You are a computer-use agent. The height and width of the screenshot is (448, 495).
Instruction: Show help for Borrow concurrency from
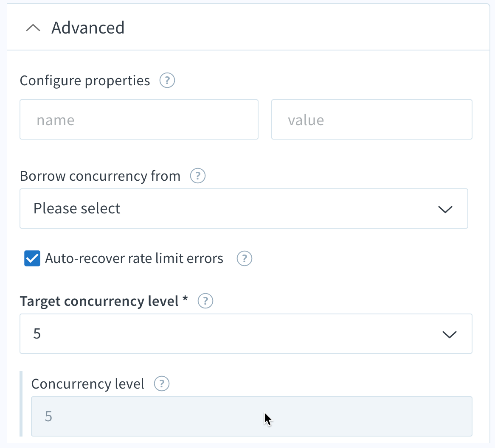click(x=198, y=176)
